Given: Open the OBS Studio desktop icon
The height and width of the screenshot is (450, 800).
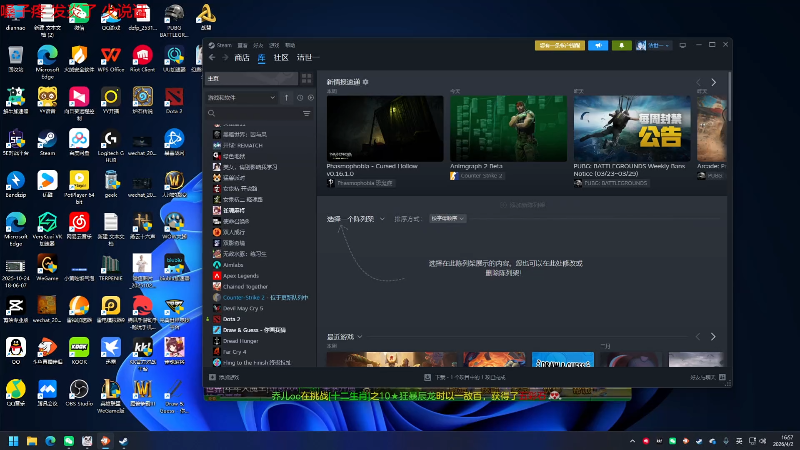Looking at the screenshot, I should (79, 393).
